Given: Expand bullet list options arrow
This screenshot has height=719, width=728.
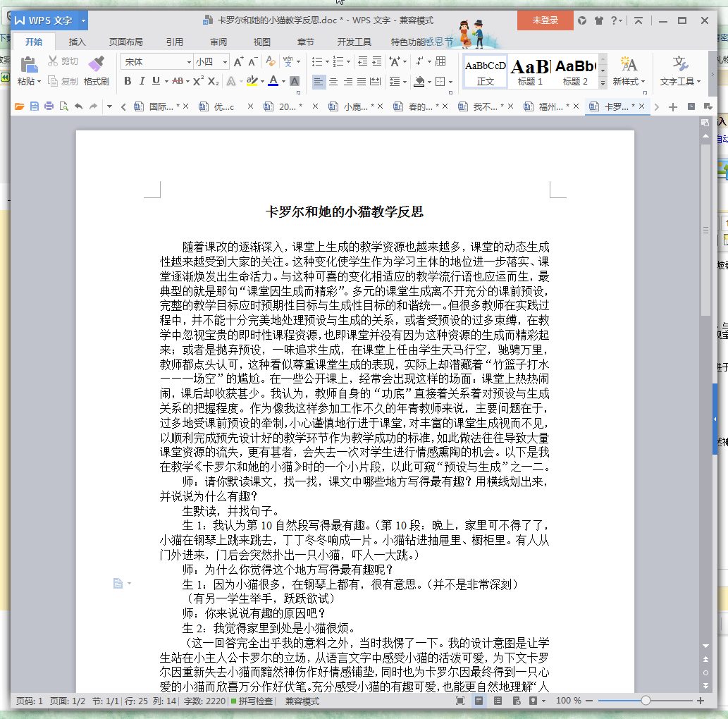Looking at the screenshot, I should tap(327, 62).
